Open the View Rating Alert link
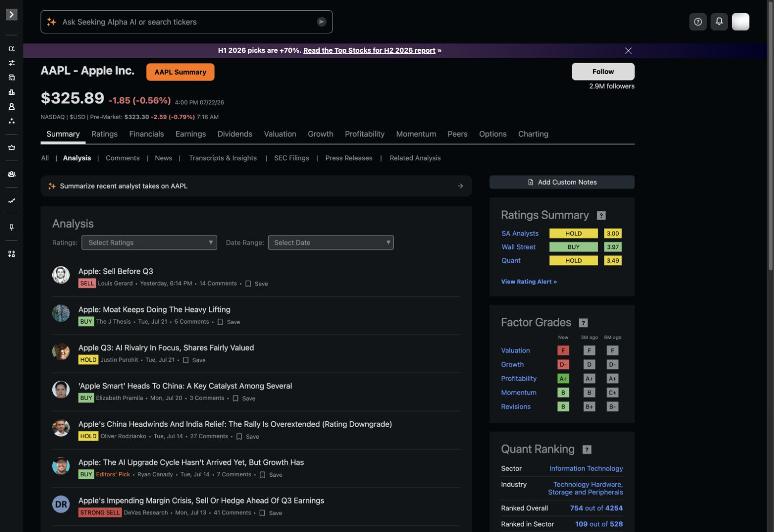 pyautogui.click(x=529, y=282)
